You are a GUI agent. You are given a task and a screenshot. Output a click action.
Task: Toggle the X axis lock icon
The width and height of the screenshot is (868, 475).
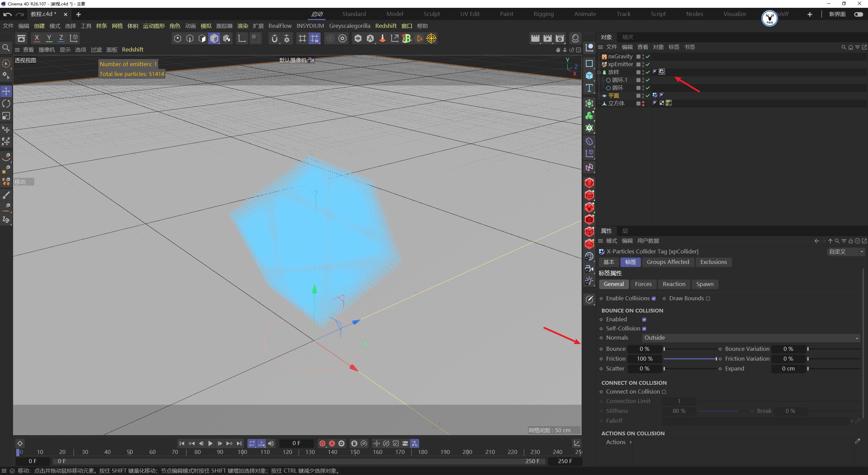(x=37, y=38)
